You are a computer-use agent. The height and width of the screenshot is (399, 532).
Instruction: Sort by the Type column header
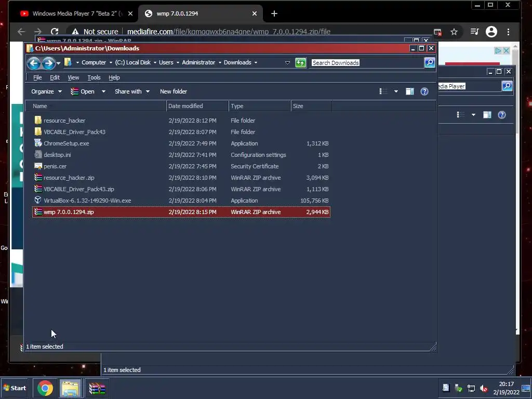point(260,106)
